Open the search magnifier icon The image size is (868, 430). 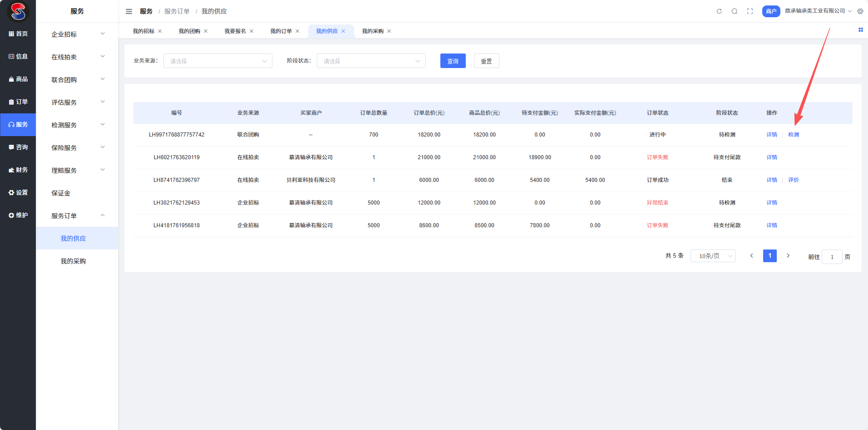pyautogui.click(x=735, y=11)
